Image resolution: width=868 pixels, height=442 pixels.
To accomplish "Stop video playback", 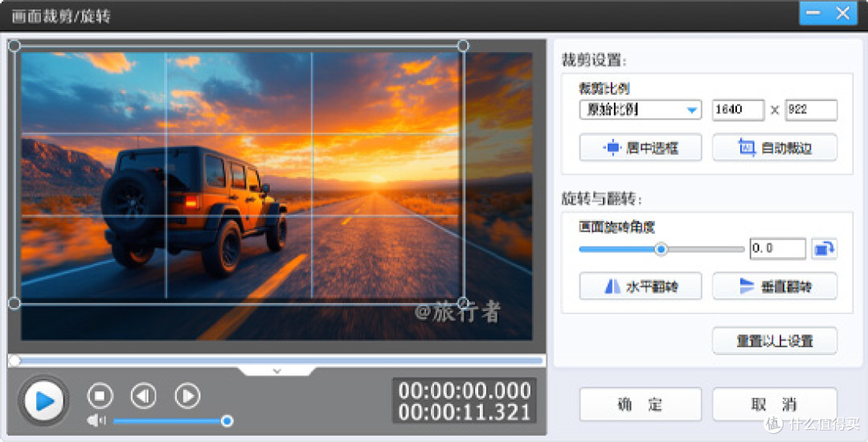I will click(x=100, y=396).
